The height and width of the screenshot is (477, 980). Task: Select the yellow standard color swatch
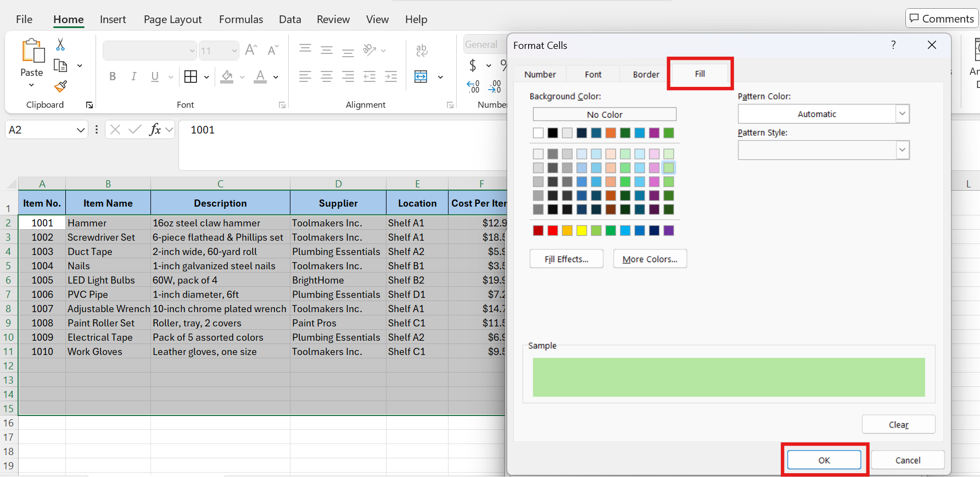coord(581,231)
